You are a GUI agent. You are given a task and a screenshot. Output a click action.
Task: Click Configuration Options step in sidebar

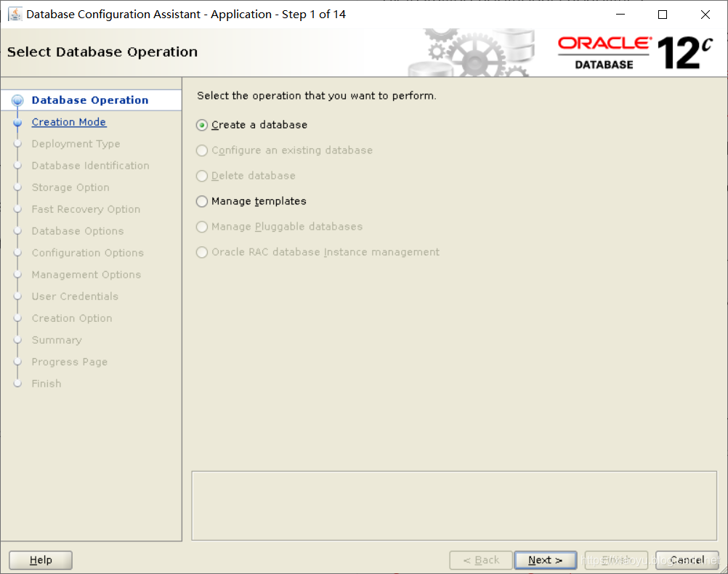(x=88, y=253)
